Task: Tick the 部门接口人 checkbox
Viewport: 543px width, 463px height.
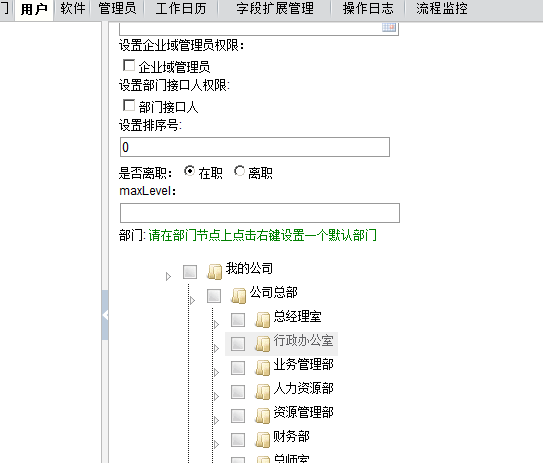Action: click(129, 105)
